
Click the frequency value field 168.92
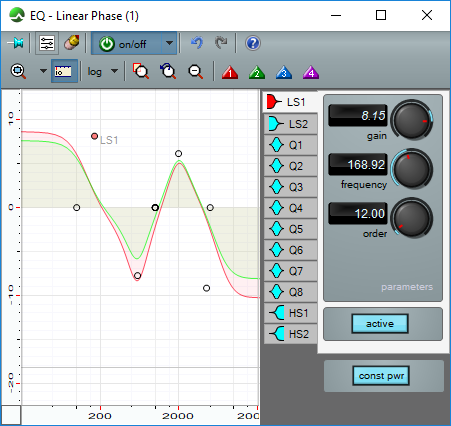click(358, 164)
